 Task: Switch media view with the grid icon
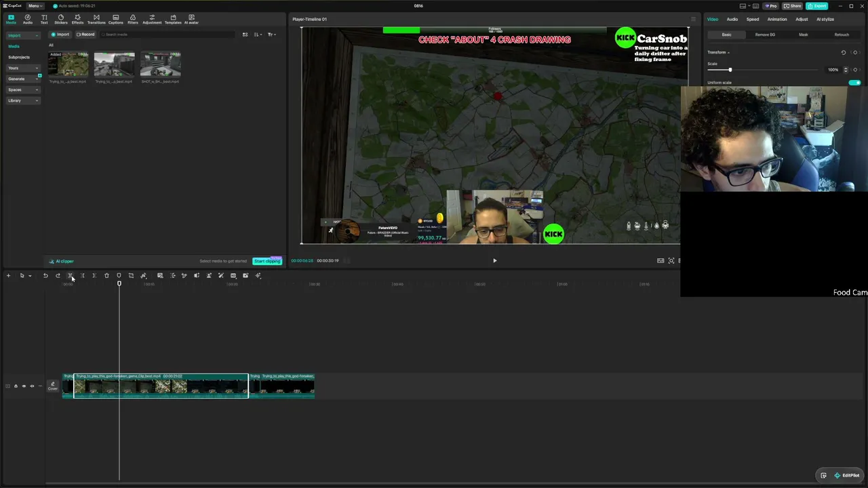(245, 35)
